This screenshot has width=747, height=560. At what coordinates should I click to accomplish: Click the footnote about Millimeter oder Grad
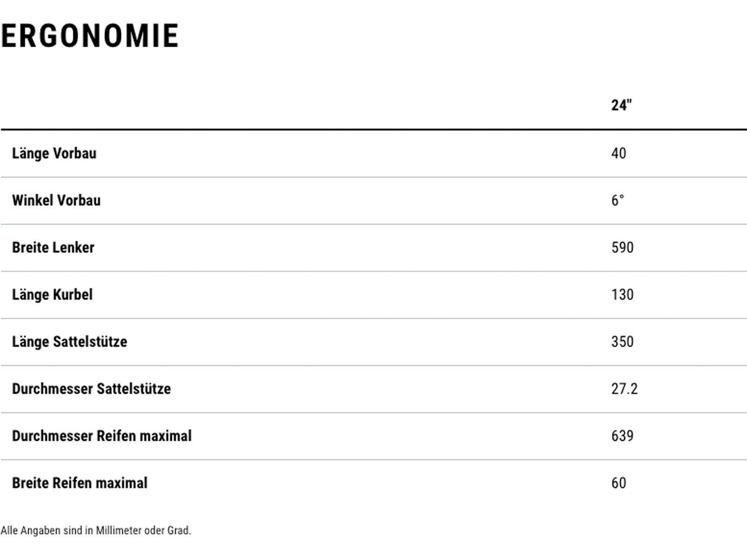pos(96,531)
